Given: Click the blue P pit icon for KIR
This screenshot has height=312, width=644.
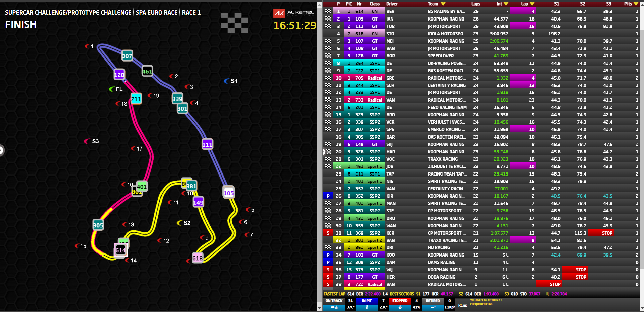Looking at the screenshot, I should pyautogui.click(x=328, y=196).
